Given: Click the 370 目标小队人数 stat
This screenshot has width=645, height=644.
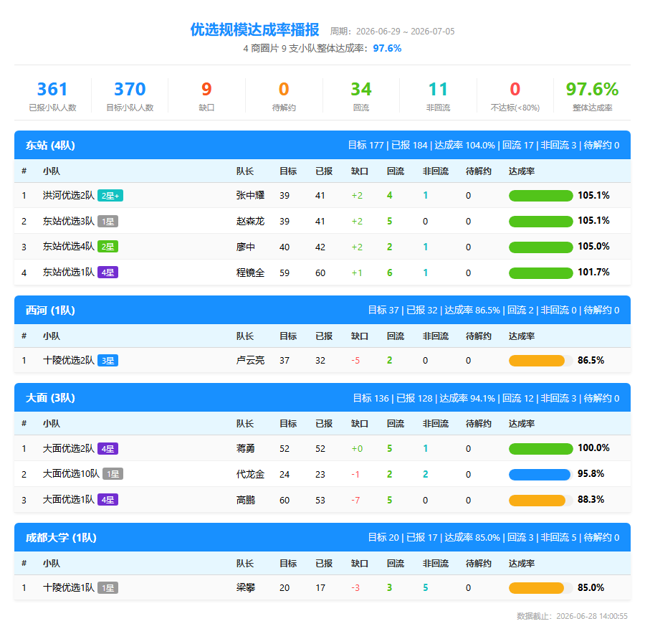Looking at the screenshot, I should click(x=130, y=96).
